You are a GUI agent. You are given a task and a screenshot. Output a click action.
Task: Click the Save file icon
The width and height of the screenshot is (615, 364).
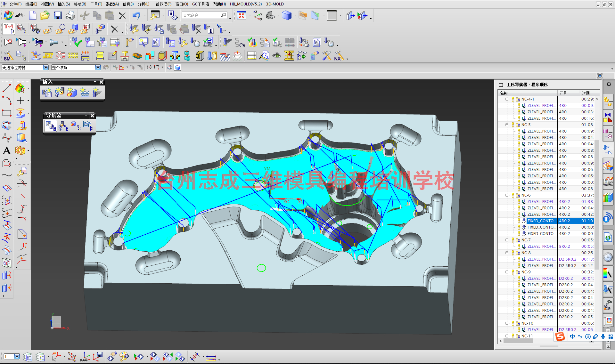(x=58, y=15)
